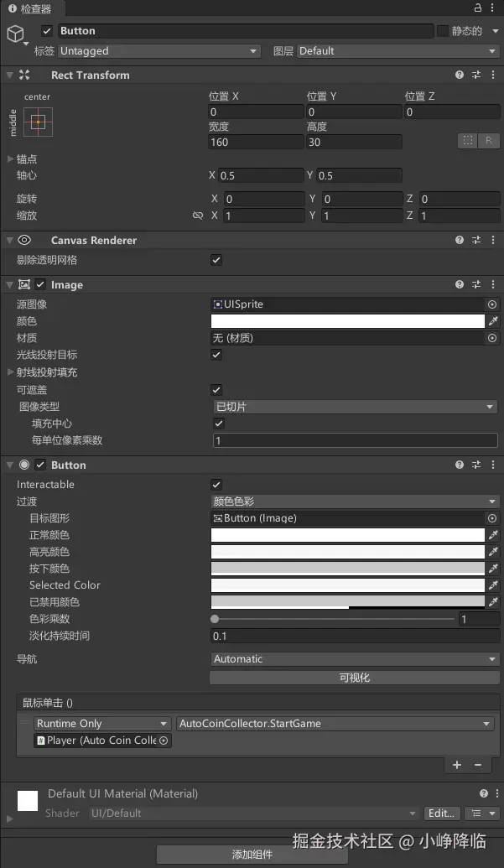The width and height of the screenshot is (504, 868).
Task: Open the layer dropdown showing Default
Action: click(397, 51)
